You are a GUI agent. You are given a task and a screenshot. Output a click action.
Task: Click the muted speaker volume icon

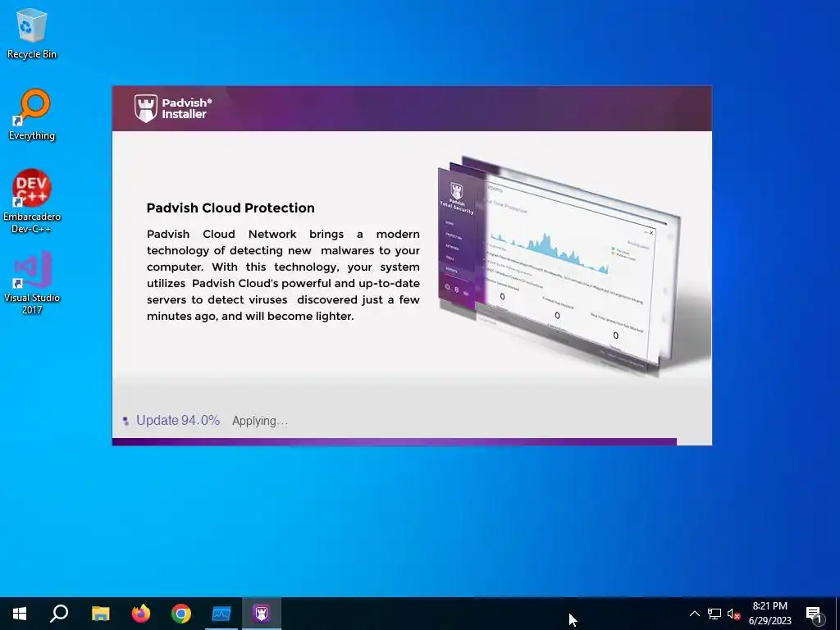733,614
